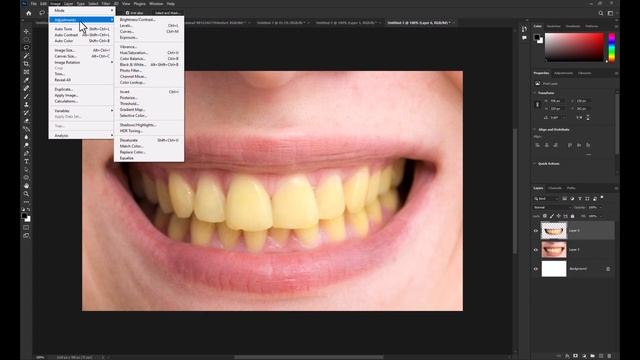
Task: Toggle lock transparent pixels in Layers panel
Action: click(545, 216)
